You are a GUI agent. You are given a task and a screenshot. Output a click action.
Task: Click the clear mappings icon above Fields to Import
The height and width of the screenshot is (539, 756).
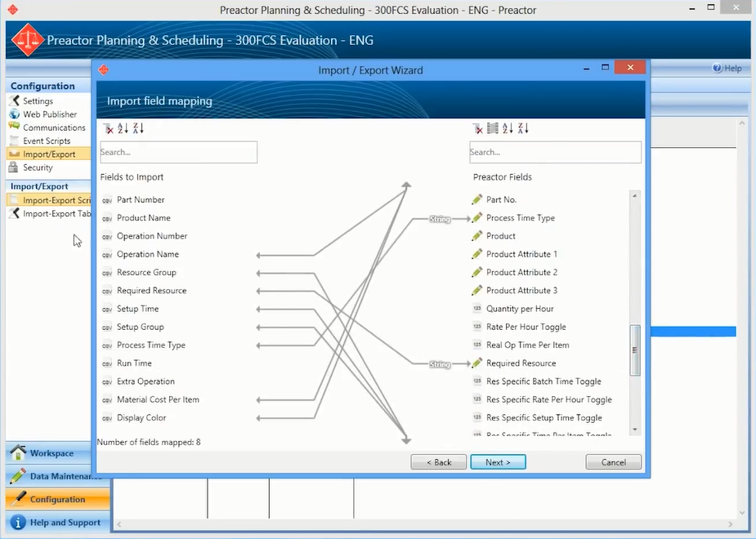(x=109, y=128)
